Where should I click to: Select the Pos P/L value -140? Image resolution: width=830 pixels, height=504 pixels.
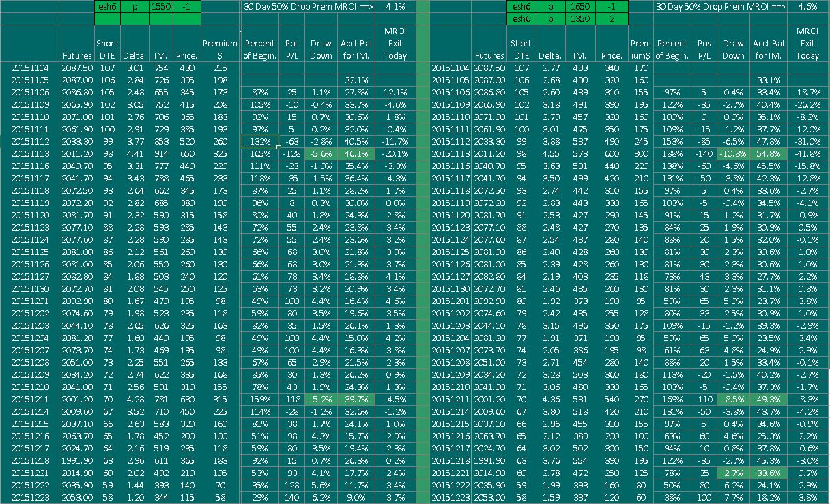tap(704, 154)
